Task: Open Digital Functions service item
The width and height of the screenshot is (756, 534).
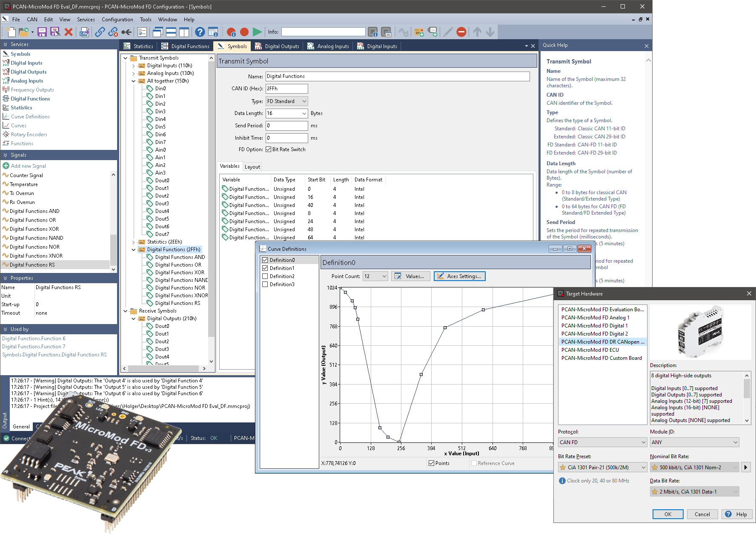Action: coord(30,99)
